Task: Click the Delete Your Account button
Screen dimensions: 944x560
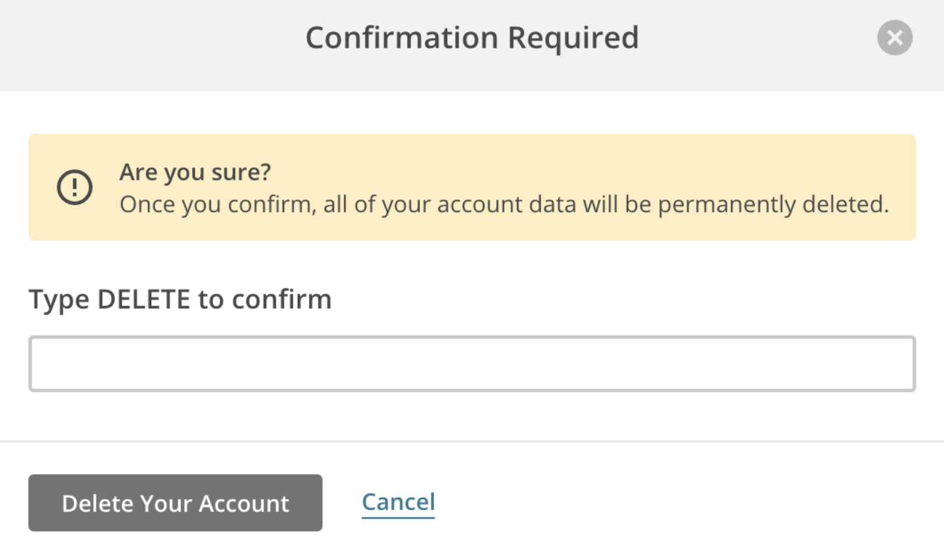Action: point(175,502)
